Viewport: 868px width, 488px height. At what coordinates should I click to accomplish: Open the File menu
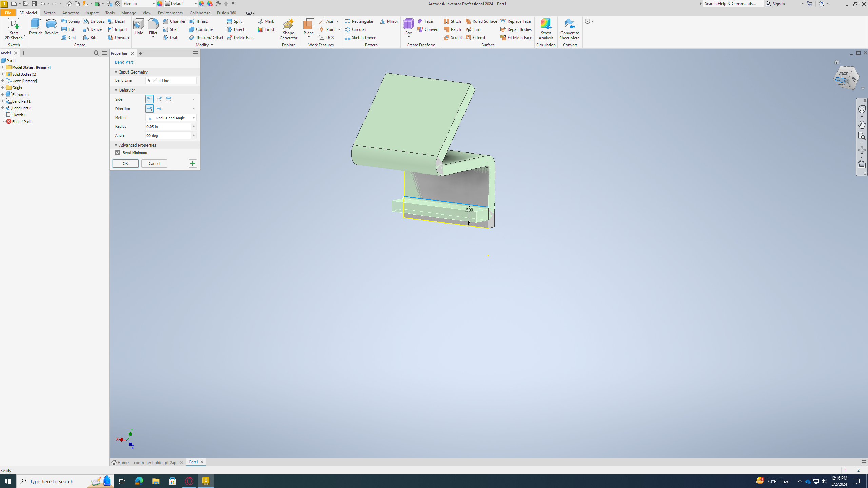click(8, 13)
